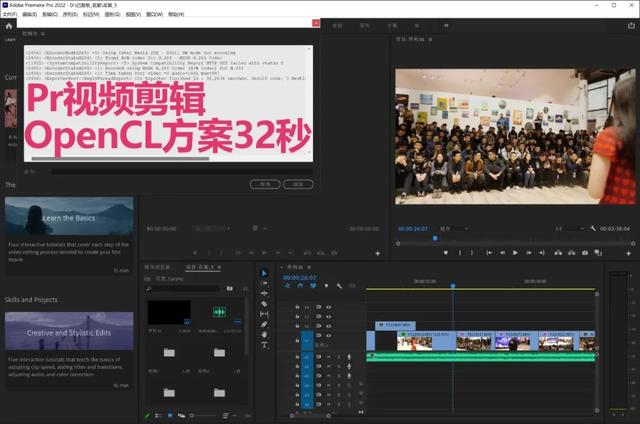Play the Program Monitor sequence

pyautogui.click(x=515, y=253)
